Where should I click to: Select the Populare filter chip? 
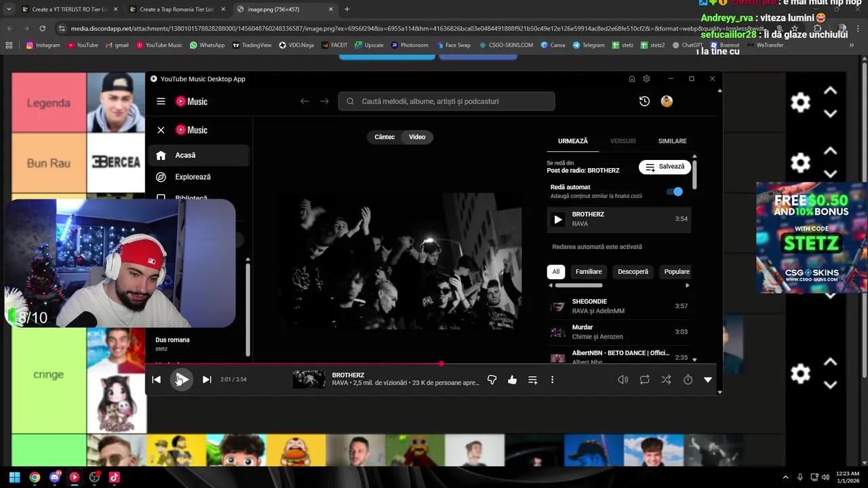676,272
